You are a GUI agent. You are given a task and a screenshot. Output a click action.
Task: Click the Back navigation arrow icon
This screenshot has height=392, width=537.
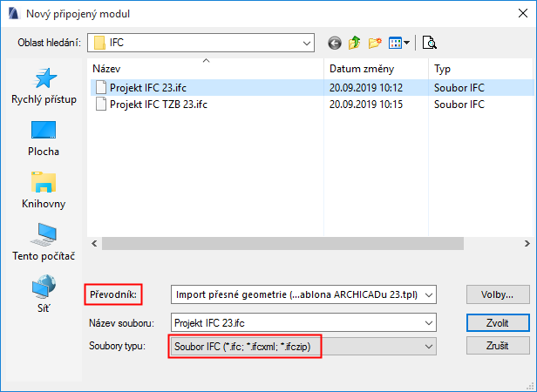pyautogui.click(x=335, y=42)
